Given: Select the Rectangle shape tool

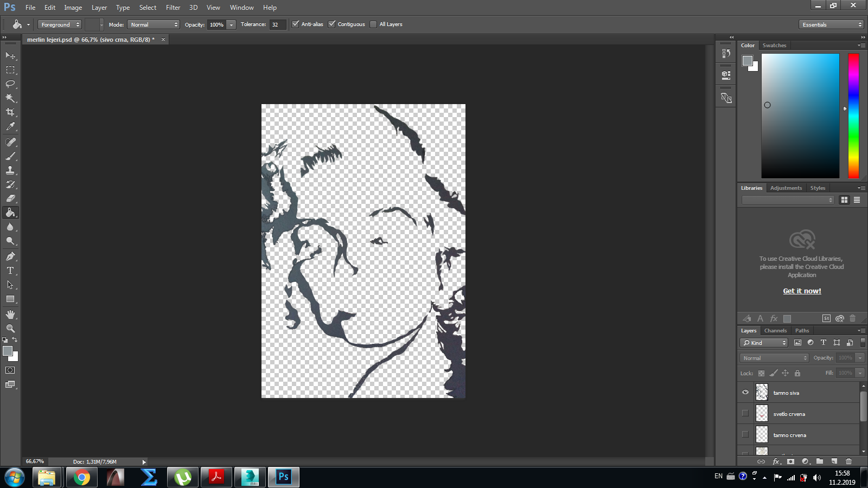Looking at the screenshot, I should (x=10, y=299).
